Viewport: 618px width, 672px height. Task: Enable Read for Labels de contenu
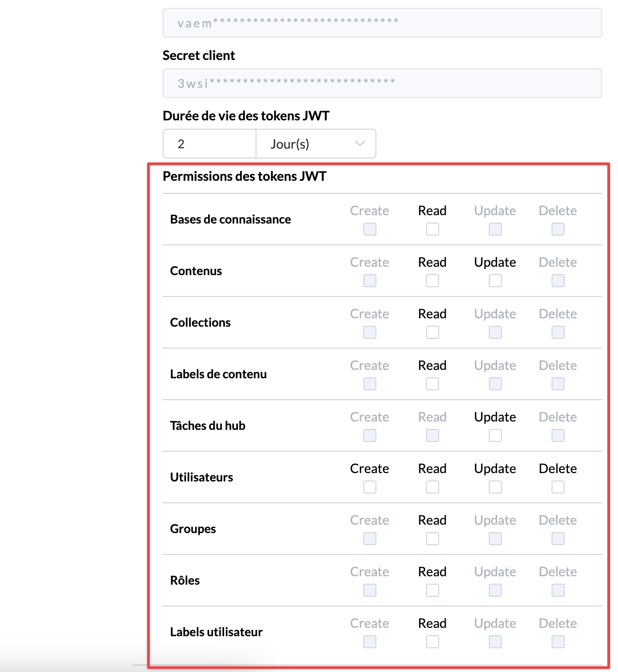click(432, 384)
